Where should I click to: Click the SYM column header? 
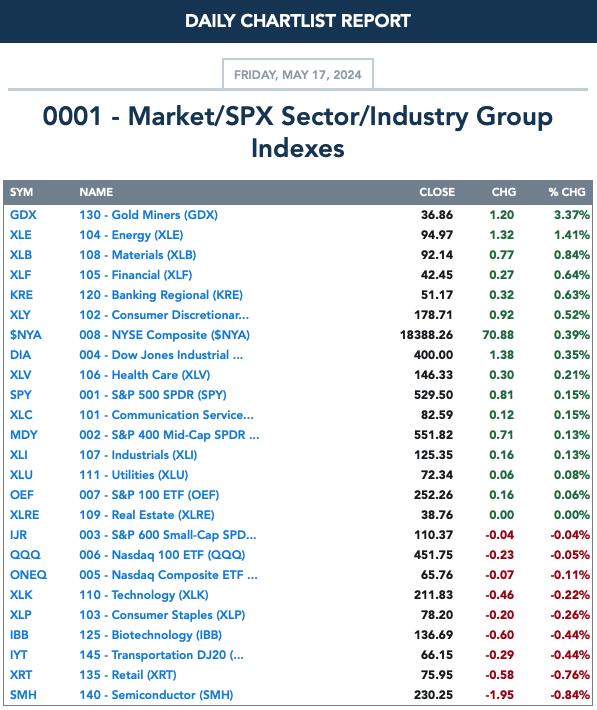tap(21, 192)
